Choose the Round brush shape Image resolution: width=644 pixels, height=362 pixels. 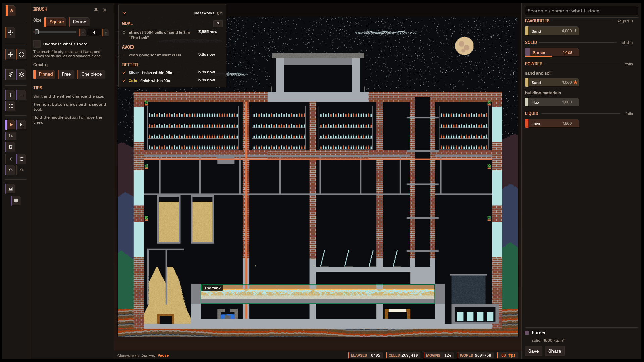click(79, 22)
